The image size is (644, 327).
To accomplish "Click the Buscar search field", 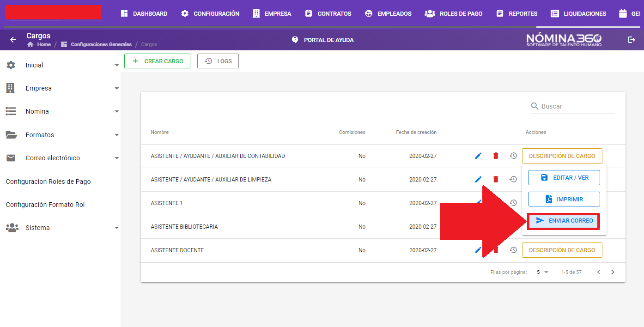I will [572, 106].
